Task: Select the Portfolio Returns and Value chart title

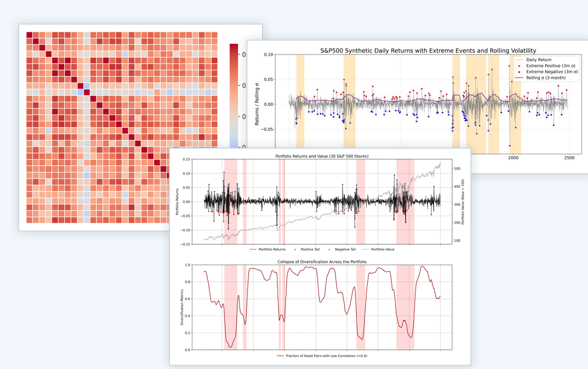Action: pyautogui.click(x=322, y=156)
